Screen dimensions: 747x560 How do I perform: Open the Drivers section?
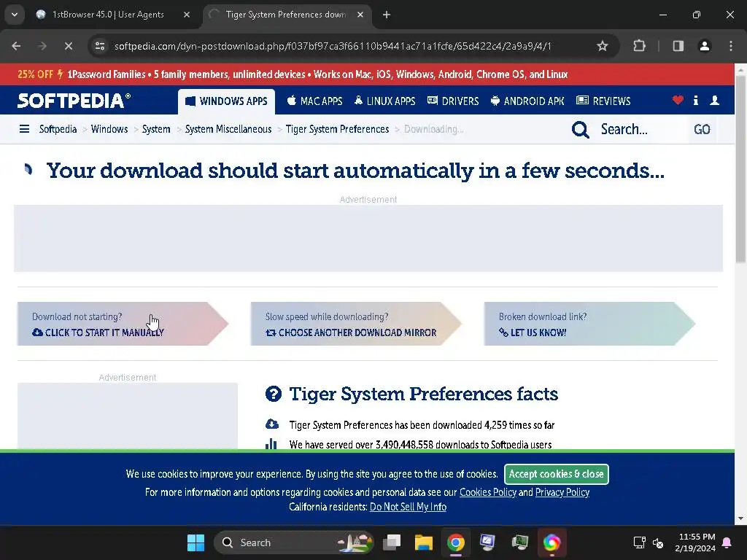pyautogui.click(x=453, y=101)
